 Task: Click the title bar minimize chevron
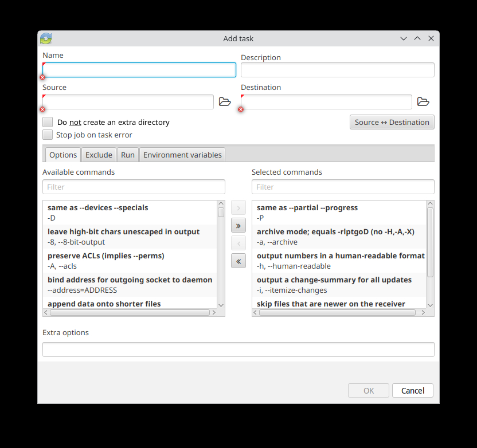404,38
